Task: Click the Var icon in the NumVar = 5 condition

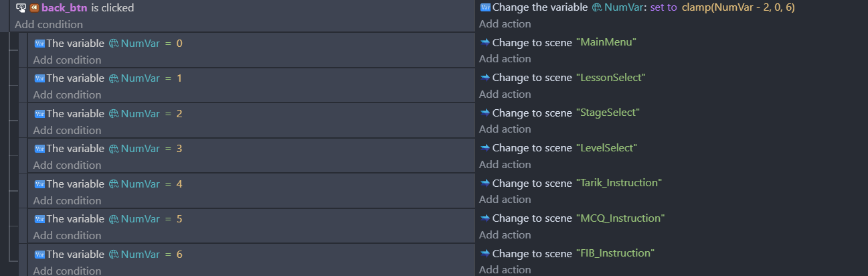Action: coord(39,219)
